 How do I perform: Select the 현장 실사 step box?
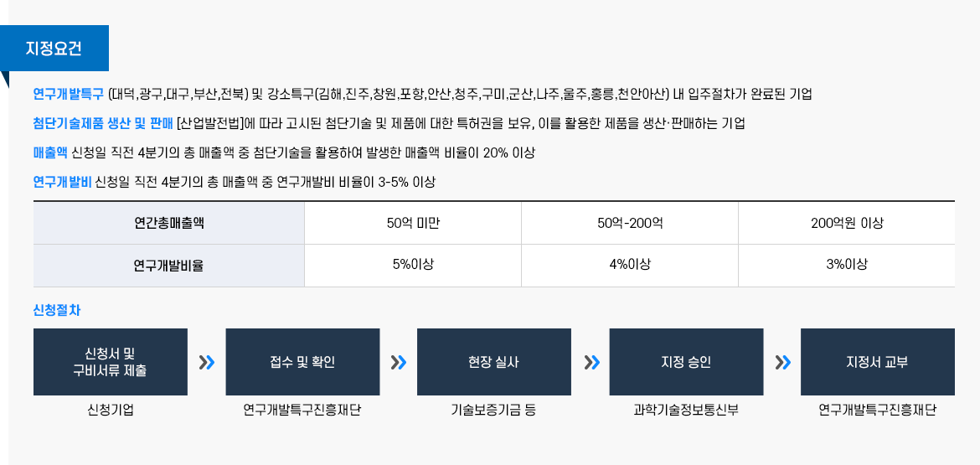(x=494, y=362)
